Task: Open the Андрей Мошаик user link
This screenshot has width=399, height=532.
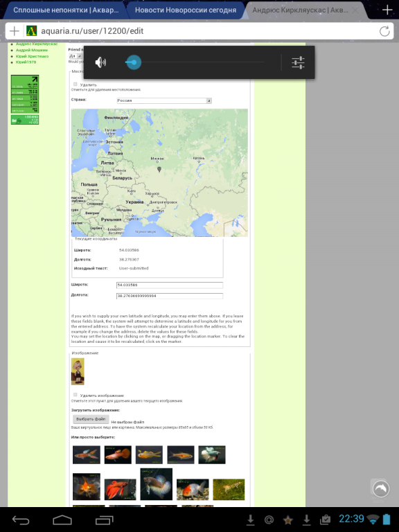Action: coord(32,50)
